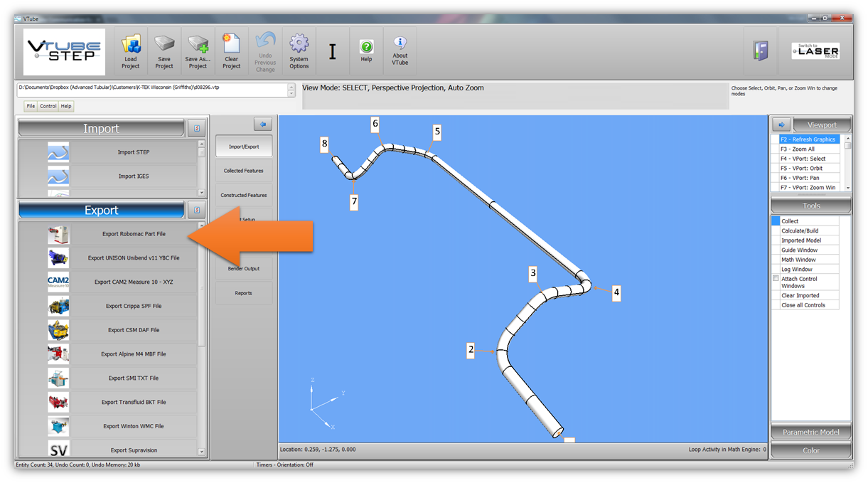868x483 pixels.
Task: Click Export CSM DAF File button
Action: pos(134,330)
